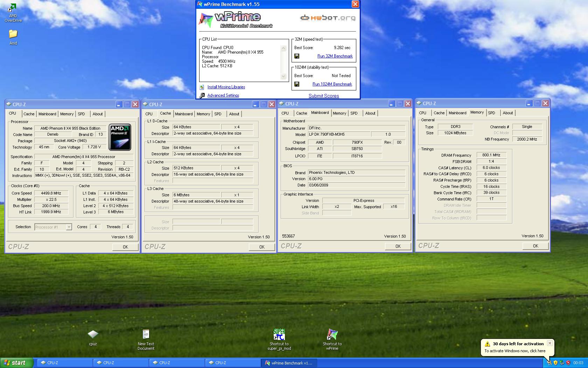Click the Core Voltage value 1.728 V
This screenshot has width=588, height=368.
pos(94,147)
